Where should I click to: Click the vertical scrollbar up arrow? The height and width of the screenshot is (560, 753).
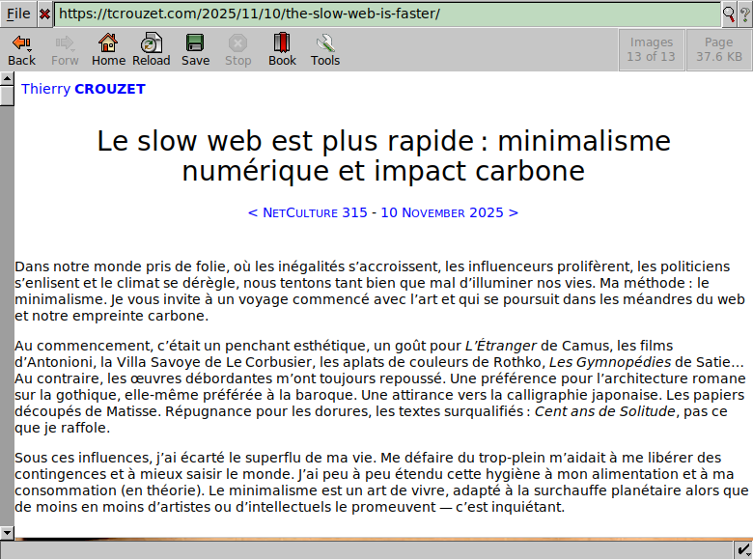point(7,80)
